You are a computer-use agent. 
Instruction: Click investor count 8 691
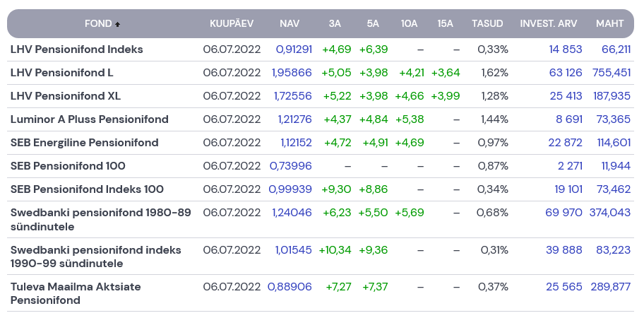click(569, 119)
